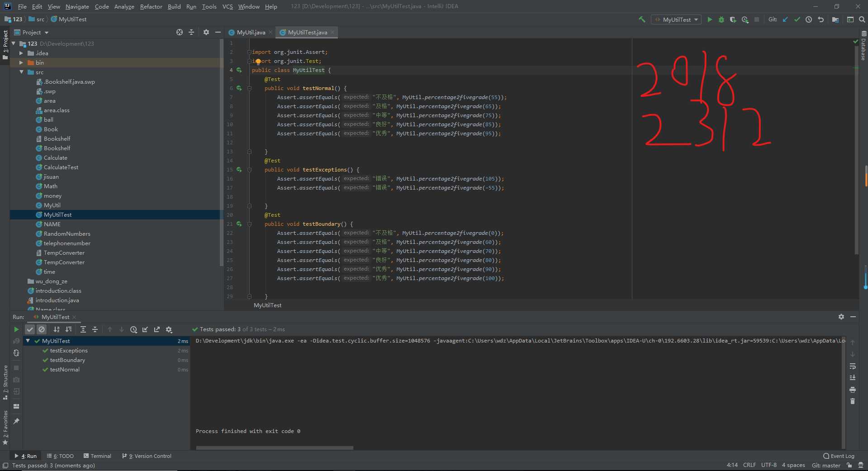Run with Coverage from the top toolbar
This screenshot has height=471, width=868.
733,19
